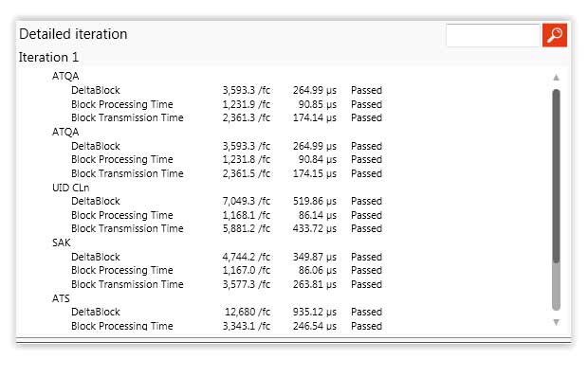Click Passed status of SAK DeltaBlock
588x377 pixels.
pyautogui.click(x=366, y=258)
